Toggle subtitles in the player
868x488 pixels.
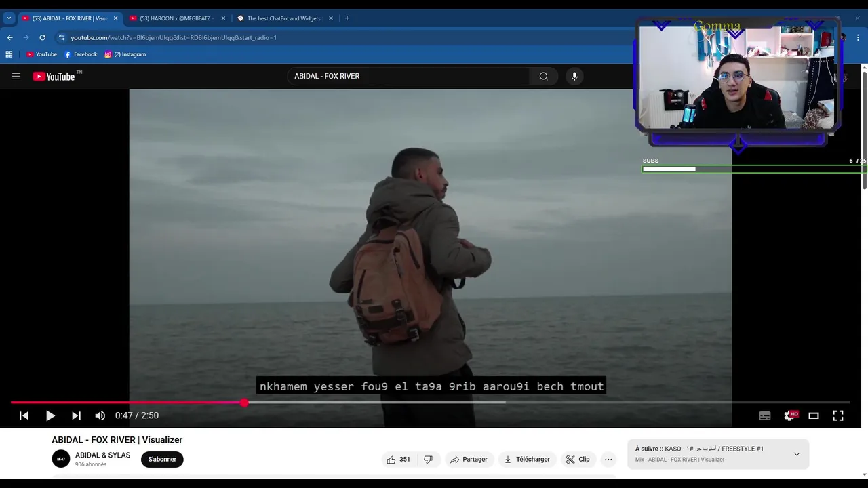point(765,415)
